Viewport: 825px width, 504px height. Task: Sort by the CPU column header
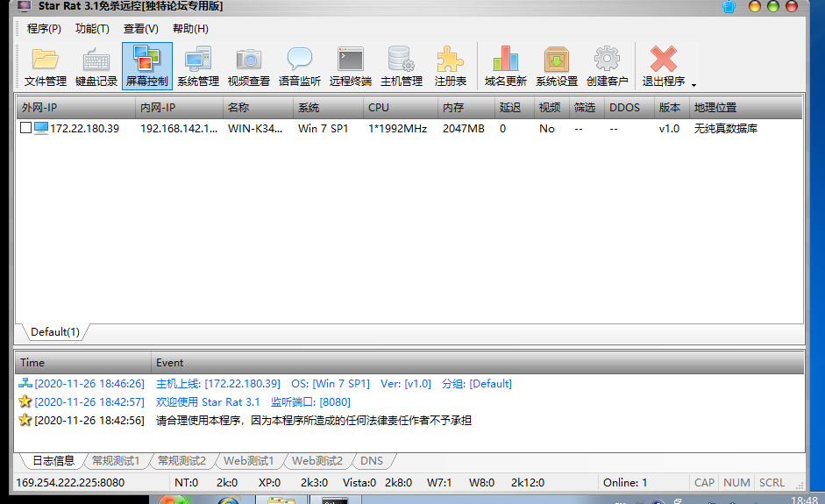pyautogui.click(x=401, y=108)
